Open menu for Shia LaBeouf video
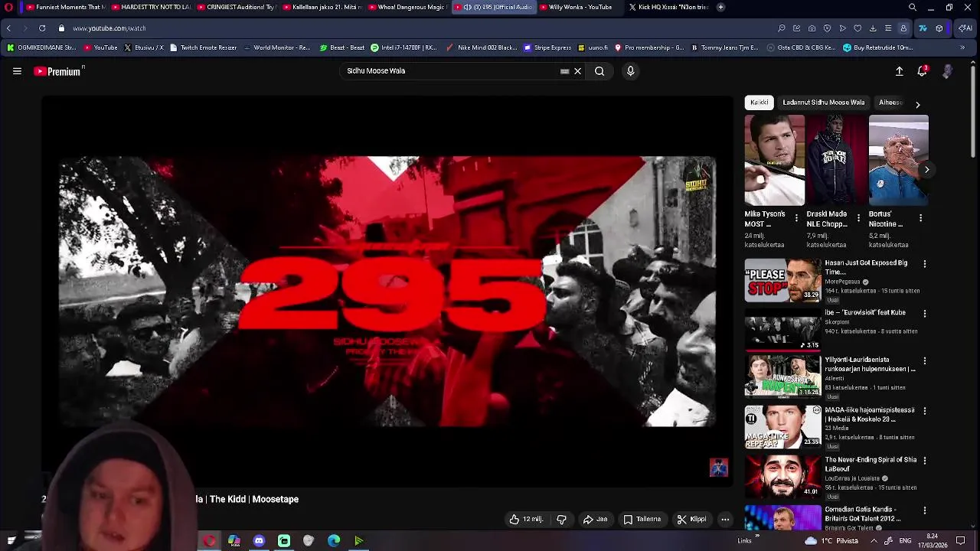This screenshot has width=980, height=551. pos(924,461)
